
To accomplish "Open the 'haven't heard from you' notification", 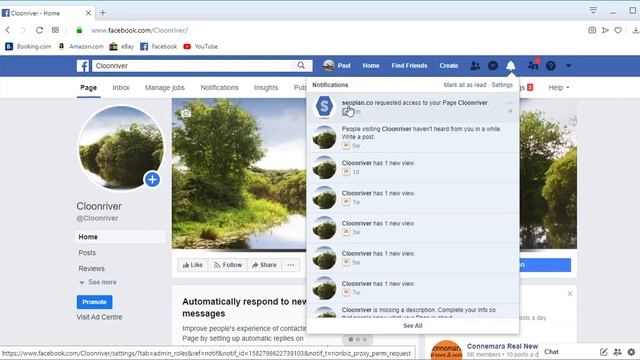I will (x=413, y=137).
